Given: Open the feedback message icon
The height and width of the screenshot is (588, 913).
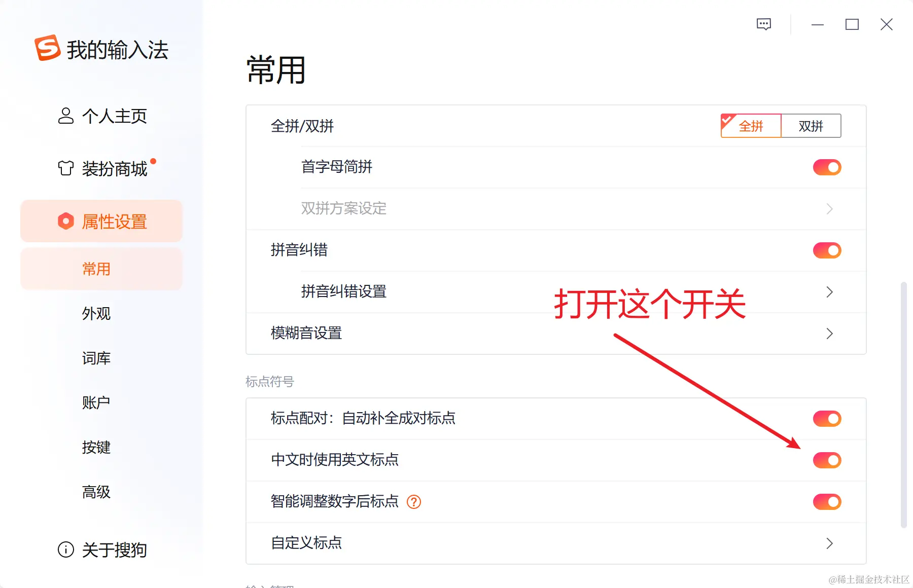Looking at the screenshot, I should [x=764, y=24].
